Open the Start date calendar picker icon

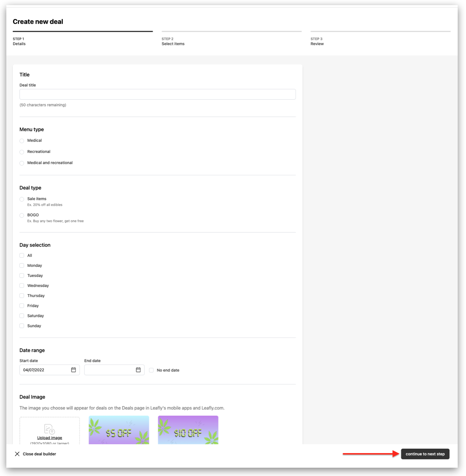pos(74,370)
